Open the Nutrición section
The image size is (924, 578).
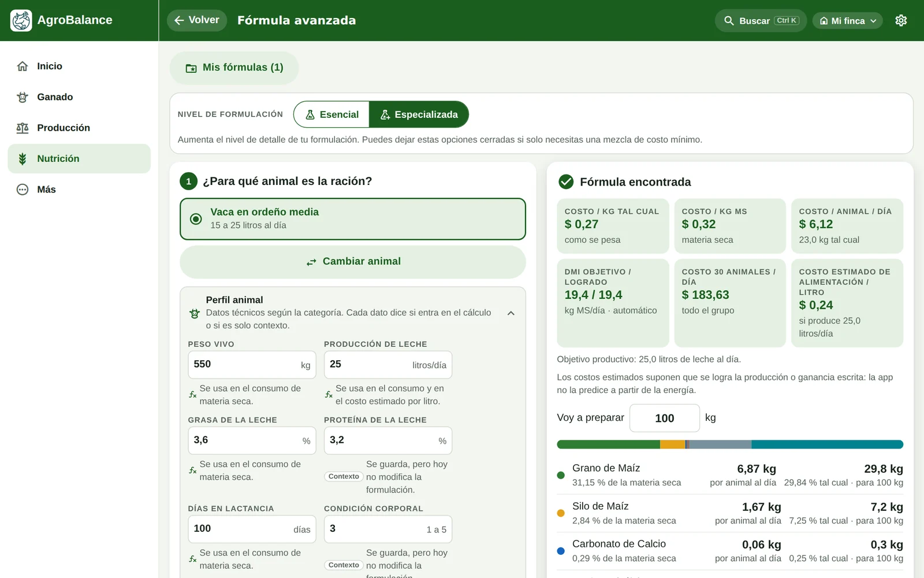pyautogui.click(x=79, y=158)
